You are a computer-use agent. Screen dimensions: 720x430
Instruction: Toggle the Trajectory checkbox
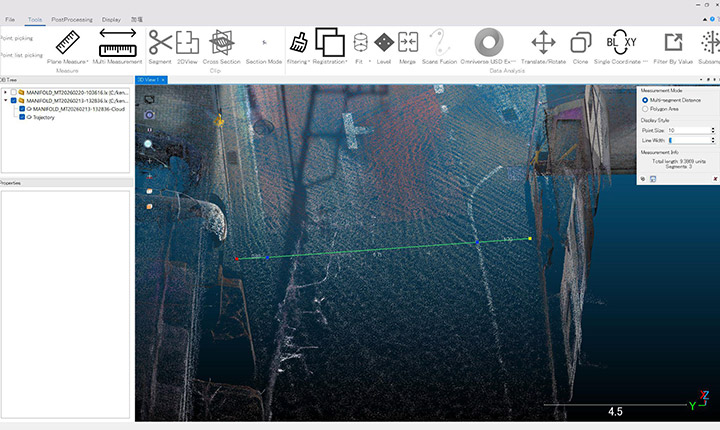click(22, 117)
